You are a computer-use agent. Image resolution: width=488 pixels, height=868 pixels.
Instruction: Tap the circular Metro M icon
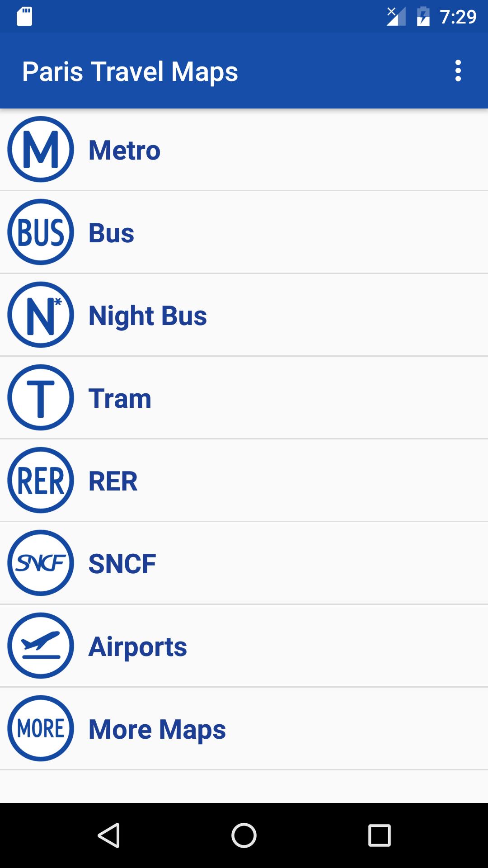tap(41, 150)
